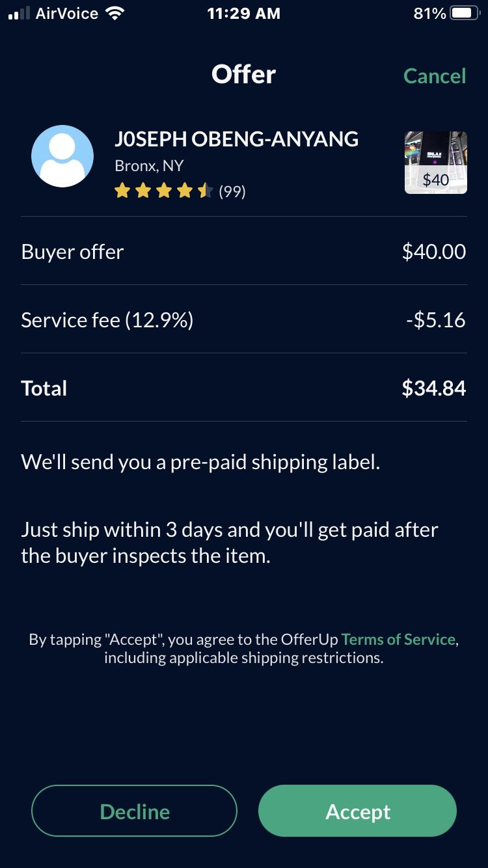
Task: Tap the cellular signal strength icon
Action: (19, 14)
